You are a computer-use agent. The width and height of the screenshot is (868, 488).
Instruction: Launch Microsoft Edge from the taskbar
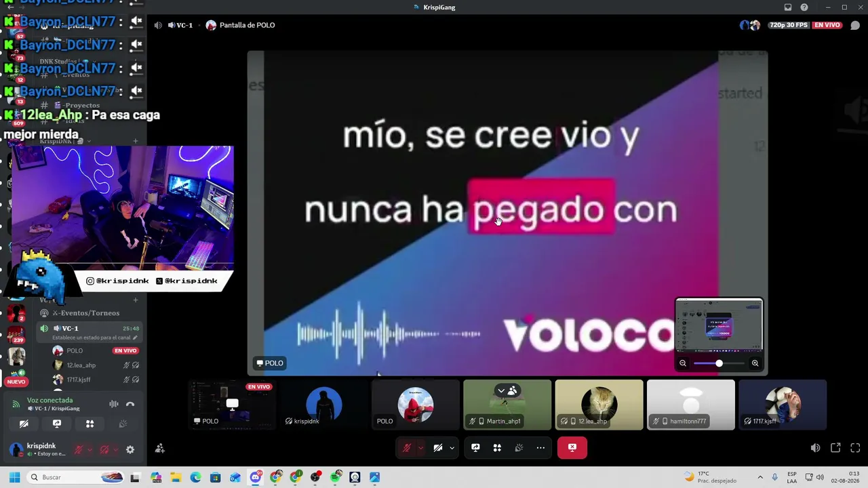point(195,478)
